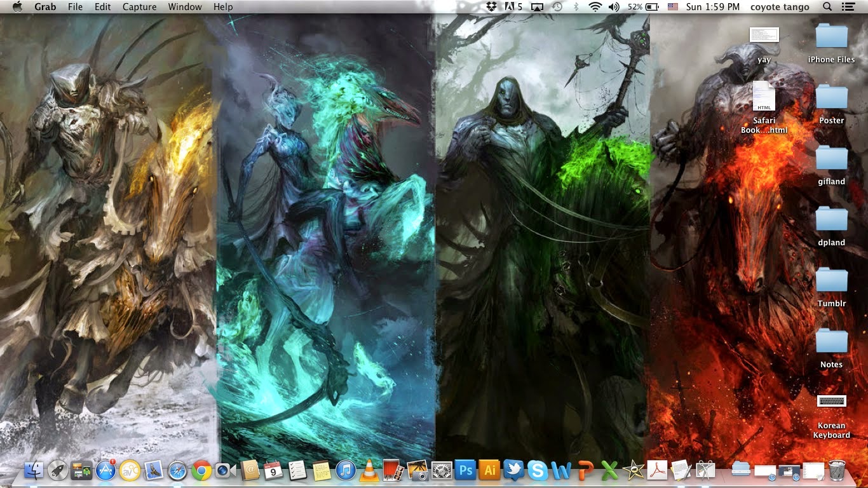Open the Mail bird stamp icon

pyautogui.click(x=154, y=470)
